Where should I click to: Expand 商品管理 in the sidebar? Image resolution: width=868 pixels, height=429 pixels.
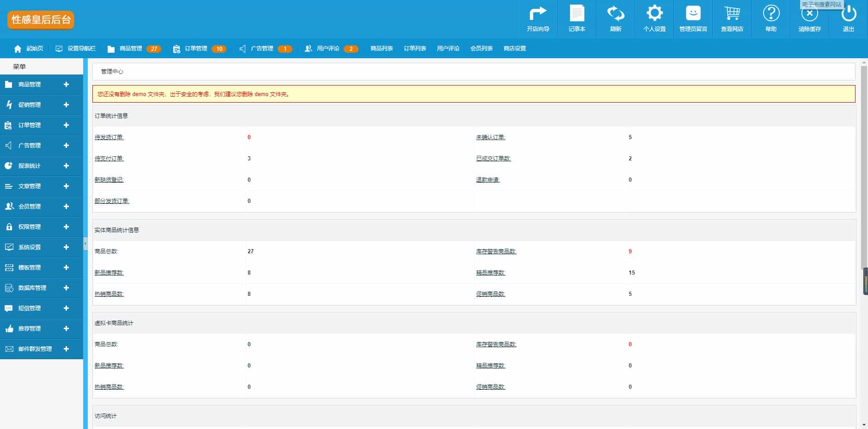click(66, 85)
